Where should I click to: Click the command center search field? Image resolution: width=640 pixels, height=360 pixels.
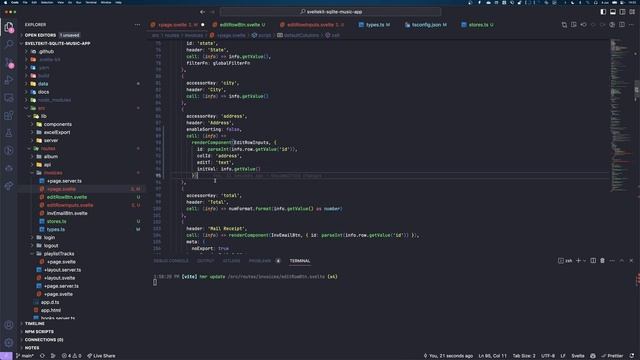pos(331,12)
